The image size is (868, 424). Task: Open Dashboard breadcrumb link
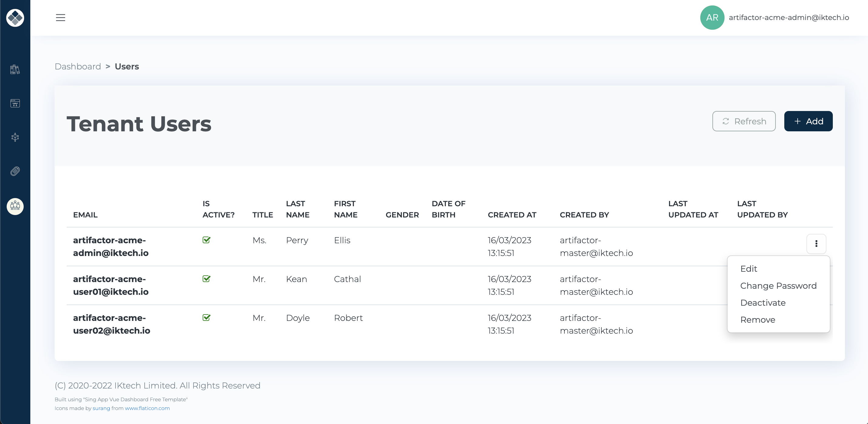(x=78, y=66)
